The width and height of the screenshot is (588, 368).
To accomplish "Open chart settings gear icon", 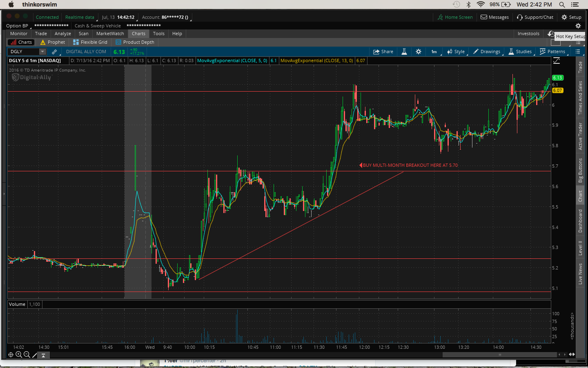I will (x=419, y=52).
